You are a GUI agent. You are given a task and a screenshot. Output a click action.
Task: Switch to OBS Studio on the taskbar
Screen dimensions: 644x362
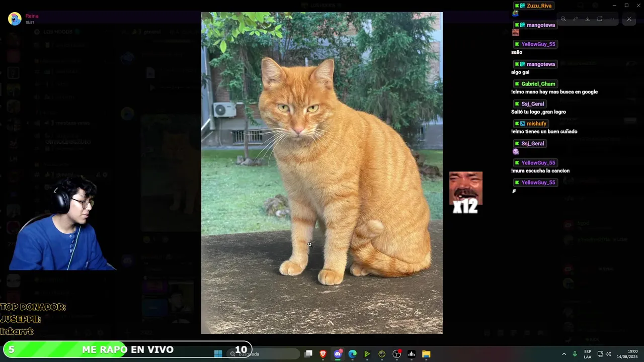pos(397,354)
